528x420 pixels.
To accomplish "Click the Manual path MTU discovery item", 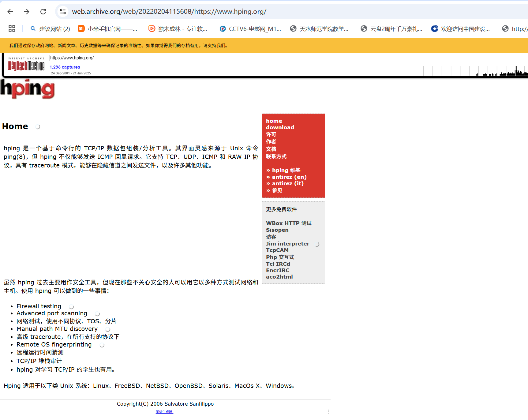I will click(x=57, y=329).
